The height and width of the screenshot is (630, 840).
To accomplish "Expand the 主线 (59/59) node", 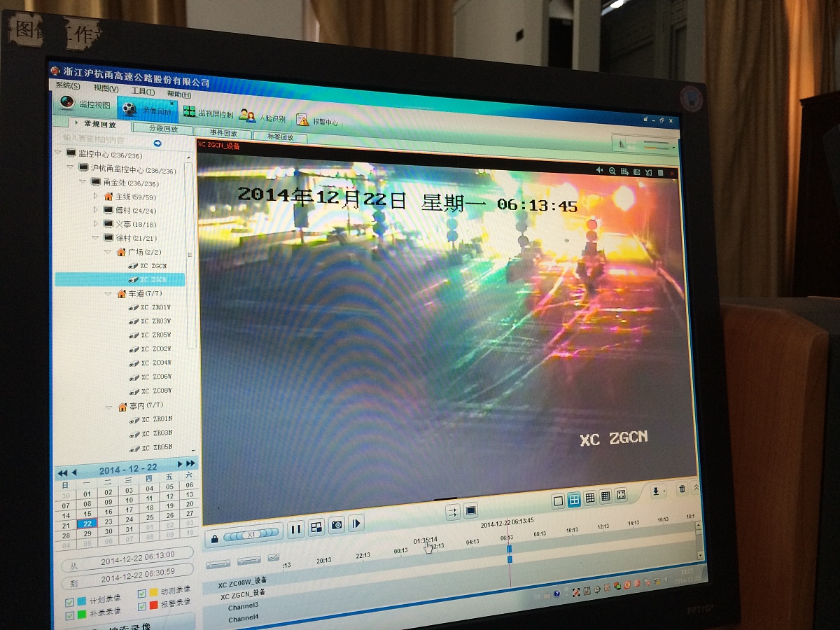I will [96, 196].
